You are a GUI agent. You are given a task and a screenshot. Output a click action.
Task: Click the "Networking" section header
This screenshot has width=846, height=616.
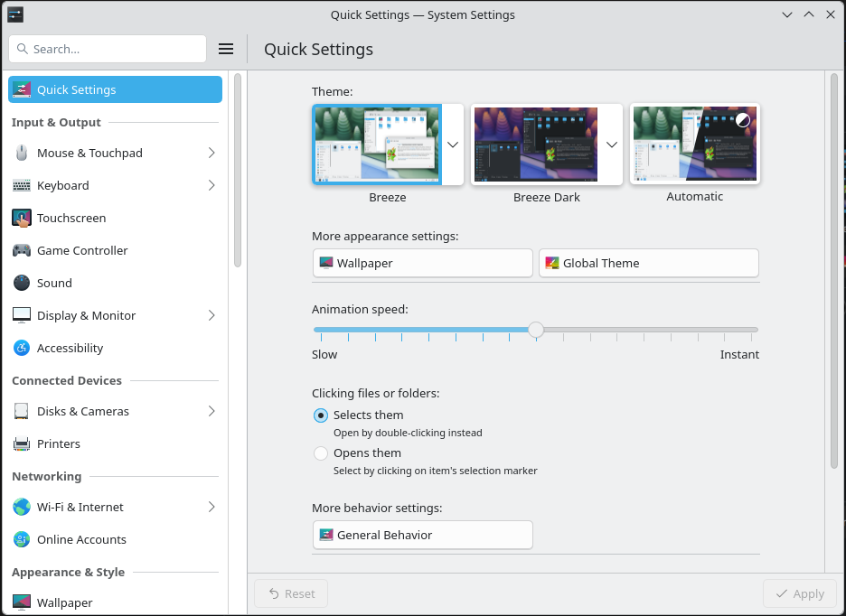tap(47, 476)
